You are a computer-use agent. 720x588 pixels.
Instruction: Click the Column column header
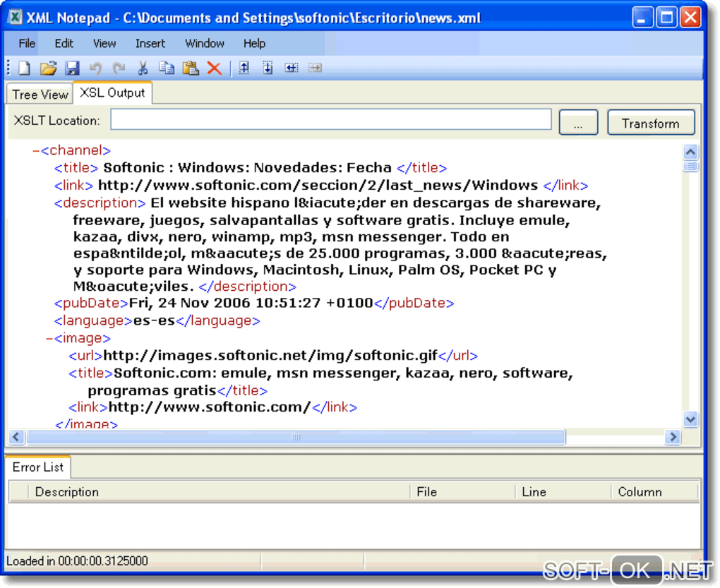(655, 491)
